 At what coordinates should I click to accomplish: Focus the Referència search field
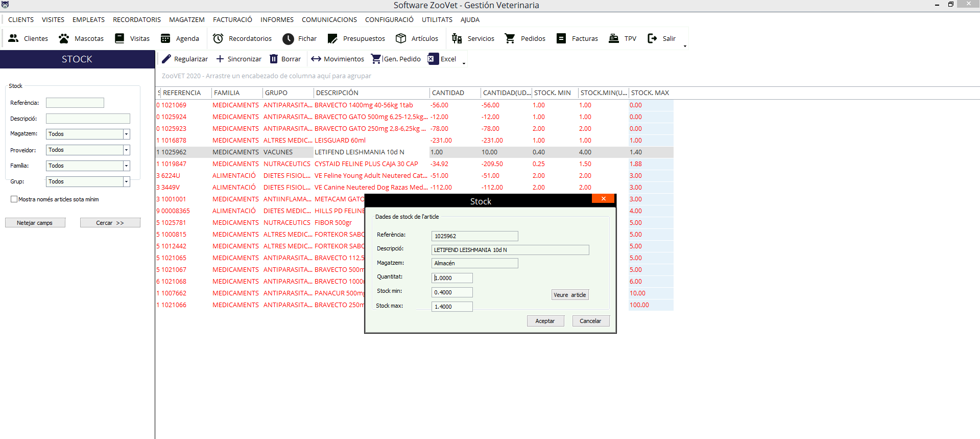[x=75, y=103]
